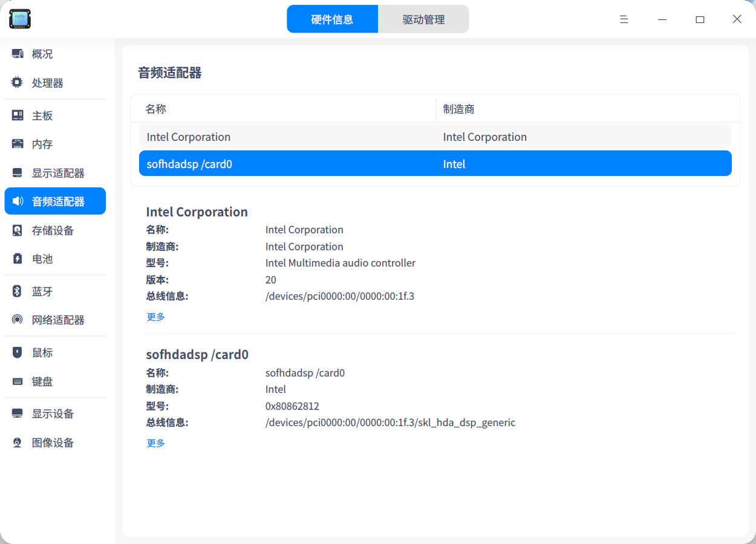Image resolution: width=756 pixels, height=544 pixels.
Task: Maximize the window
Action: [x=700, y=19]
